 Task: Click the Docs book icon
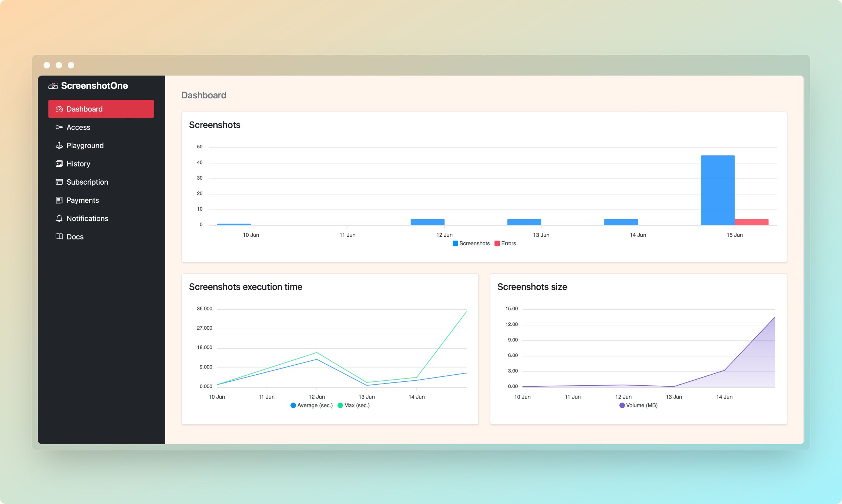pos(59,237)
